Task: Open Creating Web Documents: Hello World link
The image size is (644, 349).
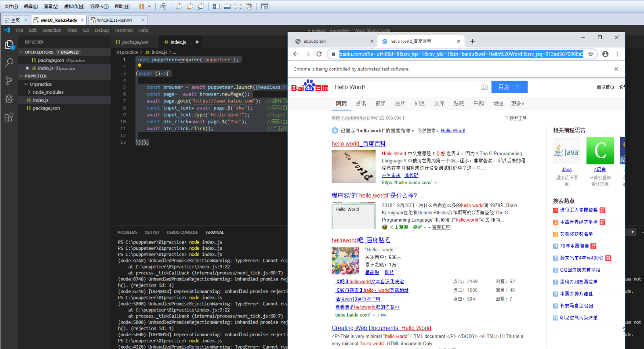Action: pyautogui.click(x=381, y=328)
